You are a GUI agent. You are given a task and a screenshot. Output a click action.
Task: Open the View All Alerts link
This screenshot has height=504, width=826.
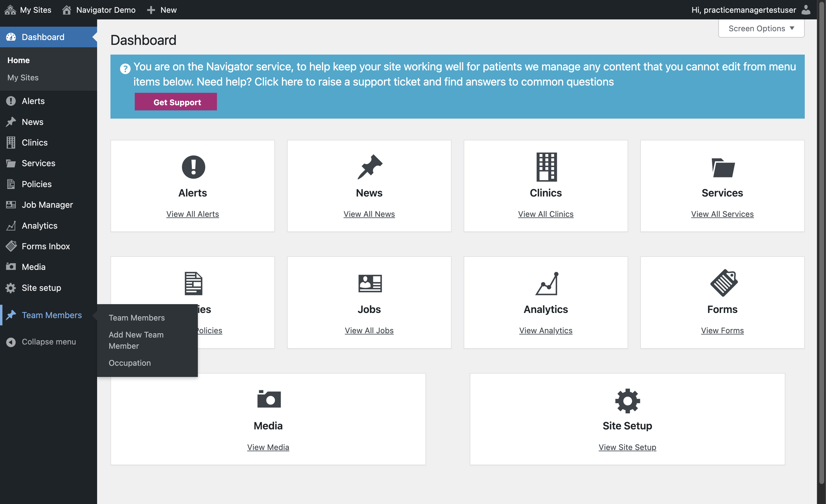pos(192,214)
